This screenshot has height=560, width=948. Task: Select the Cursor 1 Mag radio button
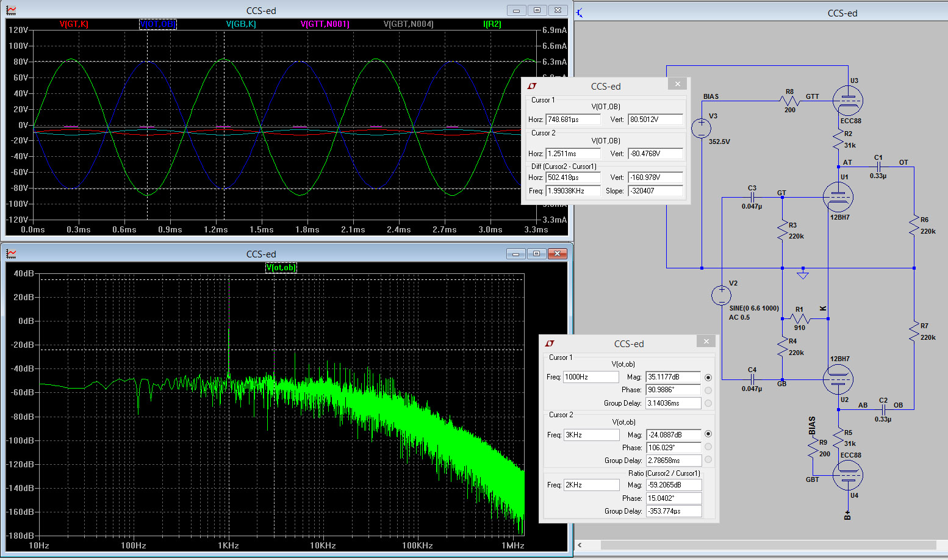click(708, 378)
